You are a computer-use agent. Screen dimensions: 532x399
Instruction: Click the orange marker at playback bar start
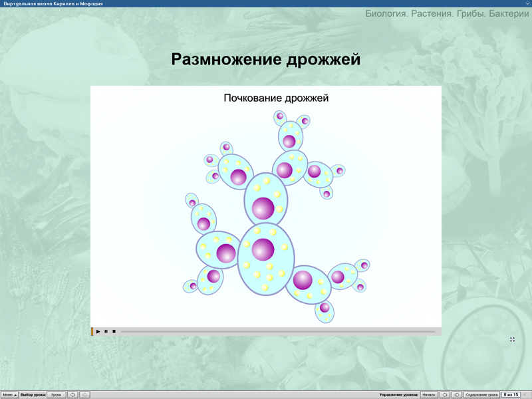tap(93, 331)
